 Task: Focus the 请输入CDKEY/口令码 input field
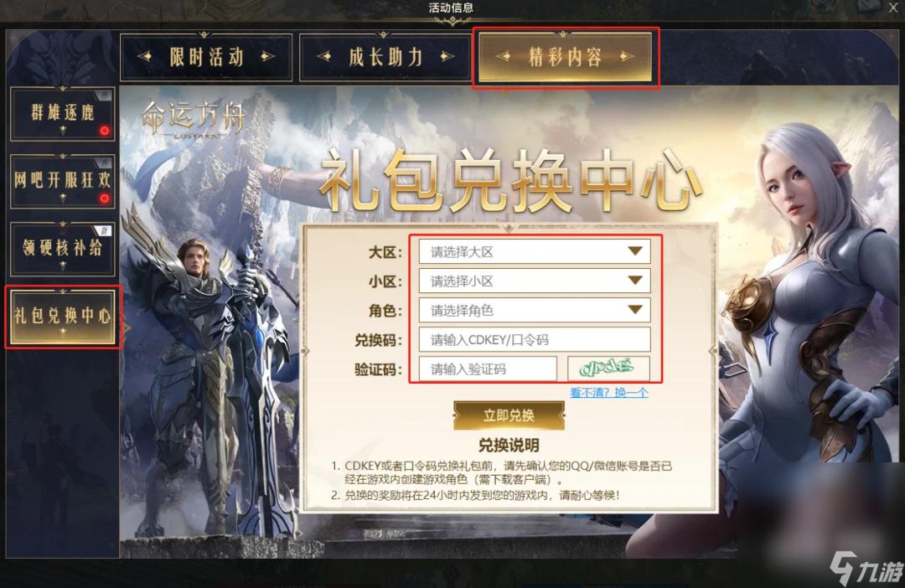tap(535, 340)
